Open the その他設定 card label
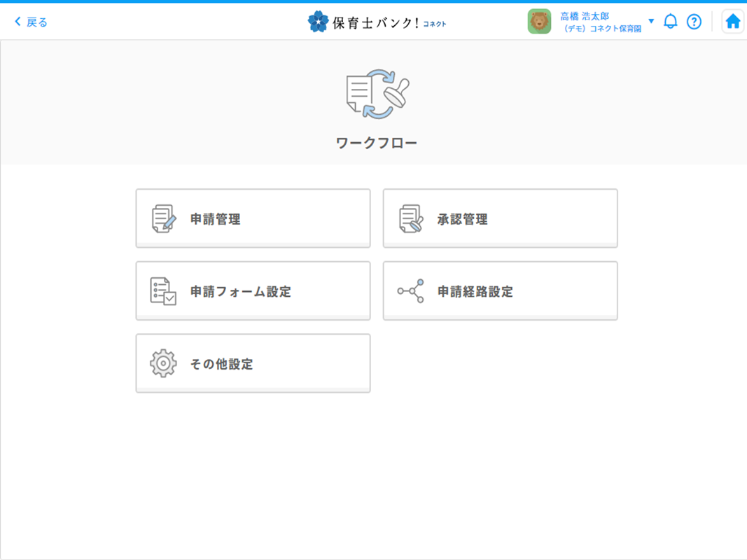The width and height of the screenshot is (747, 560). [222, 364]
